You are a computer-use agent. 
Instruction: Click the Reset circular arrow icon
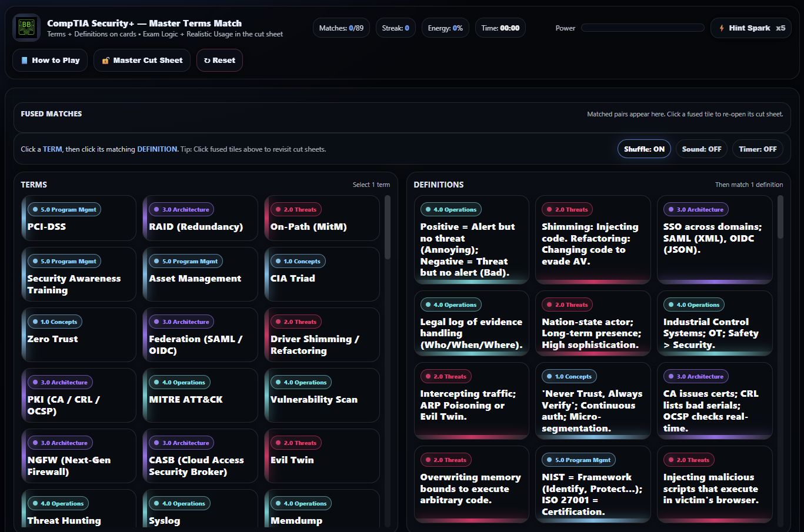point(207,61)
